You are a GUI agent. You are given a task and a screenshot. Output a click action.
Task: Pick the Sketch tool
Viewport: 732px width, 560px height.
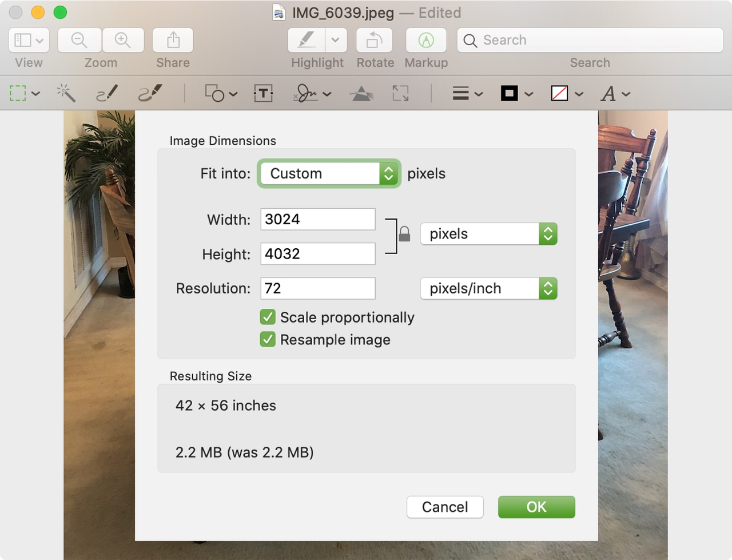click(x=106, y=93)
